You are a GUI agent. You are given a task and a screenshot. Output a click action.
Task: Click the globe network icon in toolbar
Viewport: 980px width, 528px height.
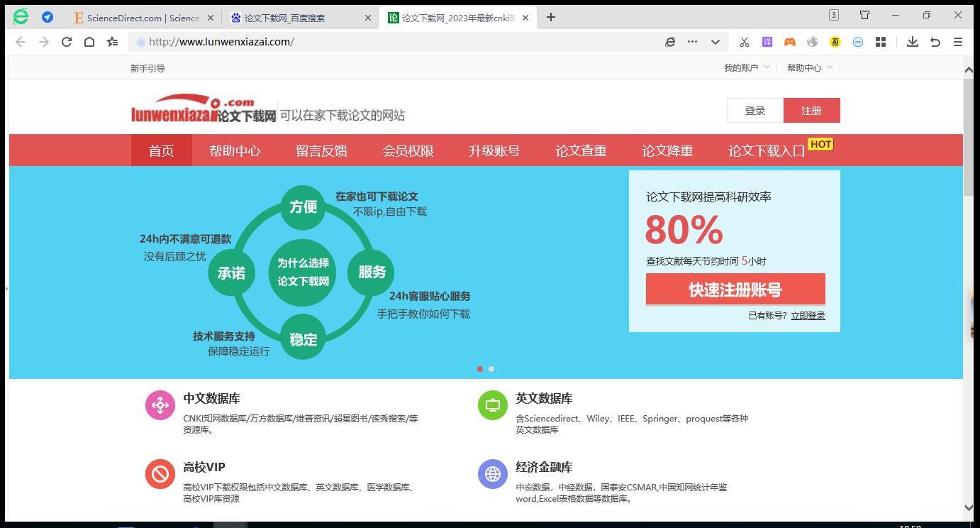[812, 42]
